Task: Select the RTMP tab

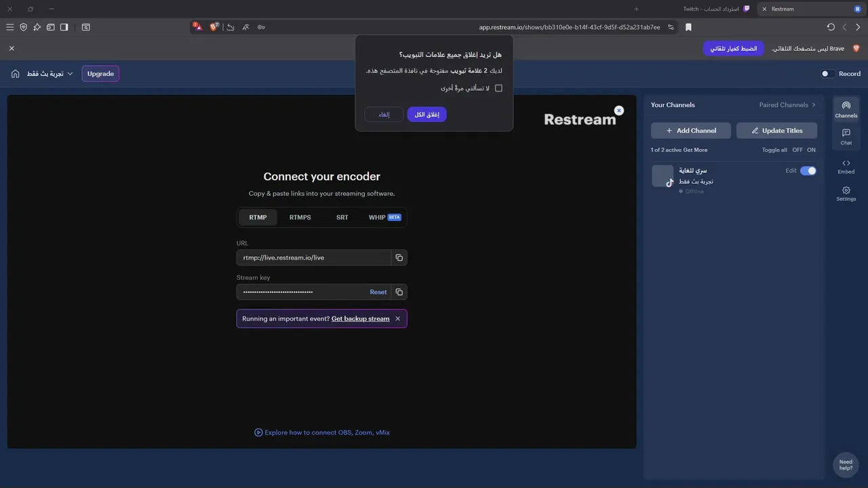Action: coord(258,218)
